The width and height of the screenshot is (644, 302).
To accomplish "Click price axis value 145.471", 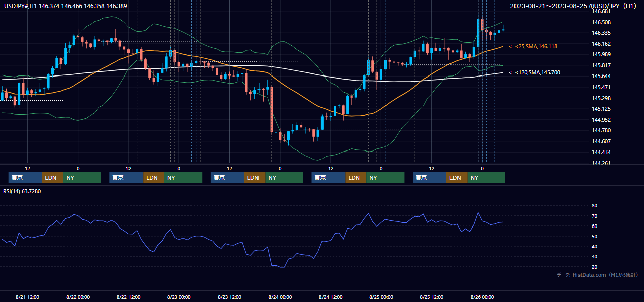I will [601, 87].
